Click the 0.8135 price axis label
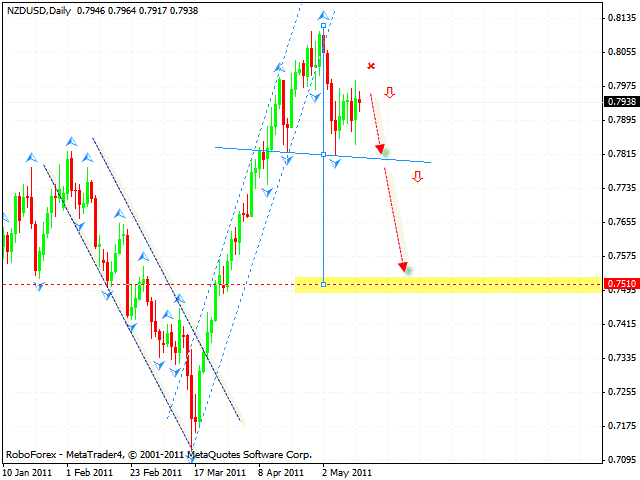This screenshot has height=480, width=640. tap(620, 18)
